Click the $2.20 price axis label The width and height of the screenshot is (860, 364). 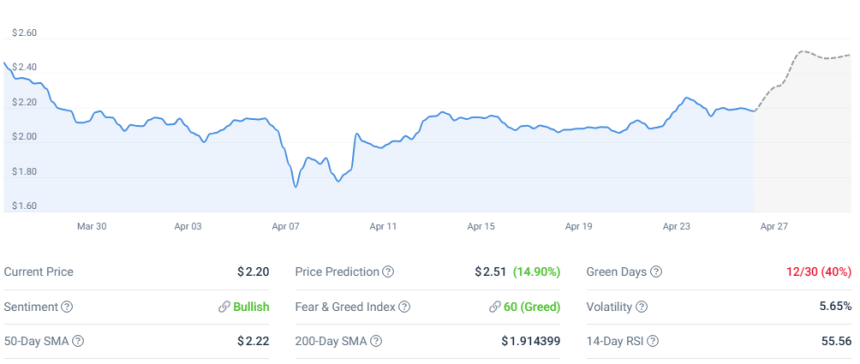point(24,103)
